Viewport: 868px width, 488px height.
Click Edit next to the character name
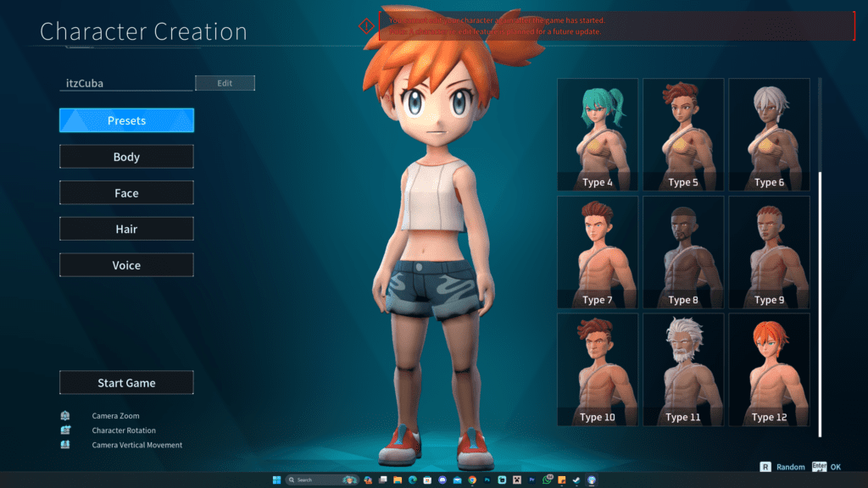point(225,83)
